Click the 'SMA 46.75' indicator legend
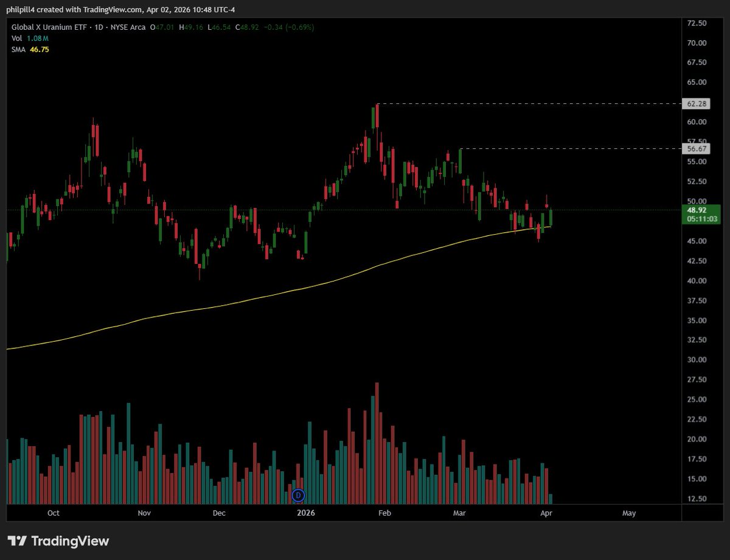The height and width of the screenshot is (560, 730). point(30,49)
